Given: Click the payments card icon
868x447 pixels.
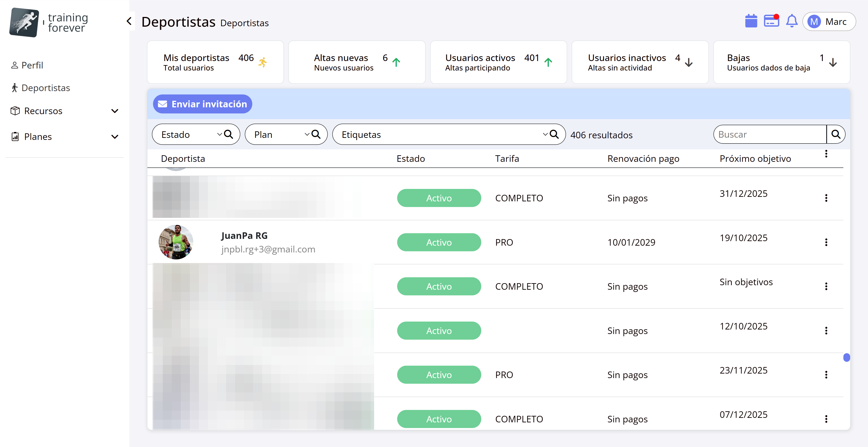Looking at the screenshot, I should pyautogui.click(x=771, y=21).
